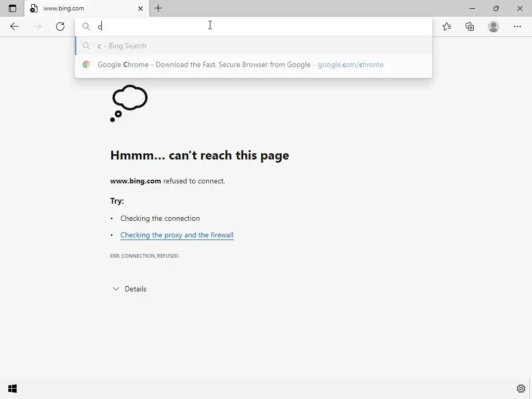The image size is (532, 399).
Task: Open the Collections icon
Action: [470, 26]
